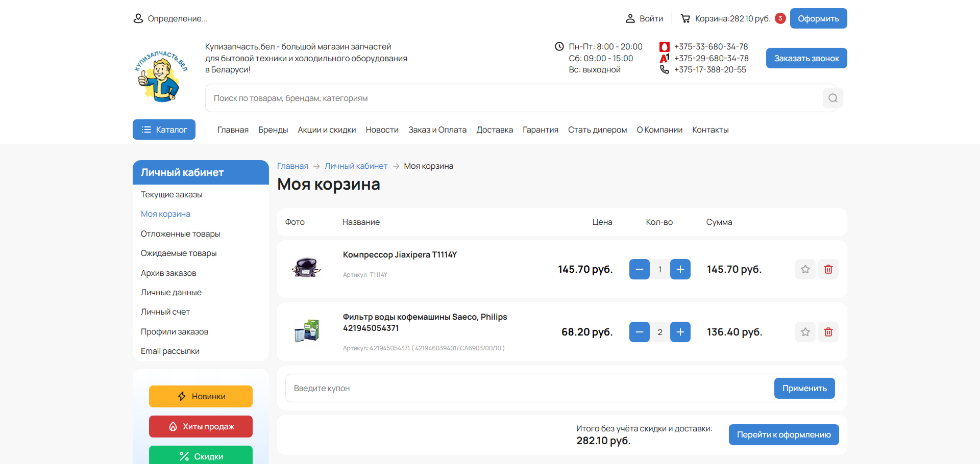The image size is (980, 464).
Task: Open Текущие заказы in sidebar
Action: coord(171,194)
